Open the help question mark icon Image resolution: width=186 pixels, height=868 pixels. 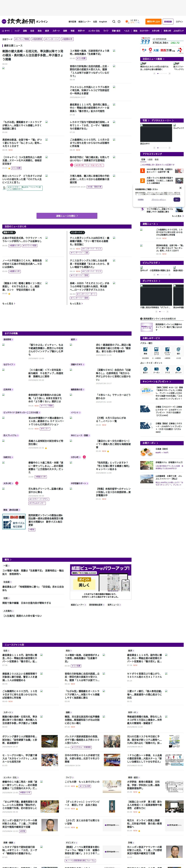(119, 22)
